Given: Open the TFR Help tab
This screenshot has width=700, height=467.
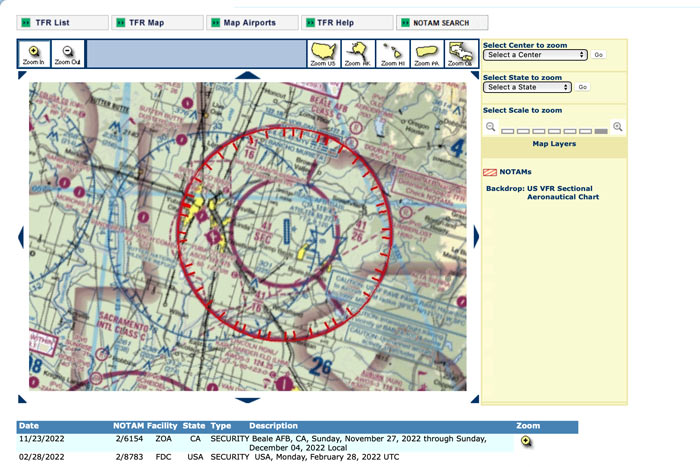Looking at the screenshot, I should coord(347,22).
